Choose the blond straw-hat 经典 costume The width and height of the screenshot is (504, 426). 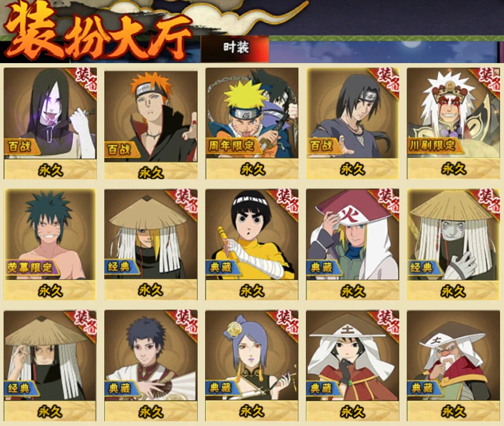click(151, 245)
